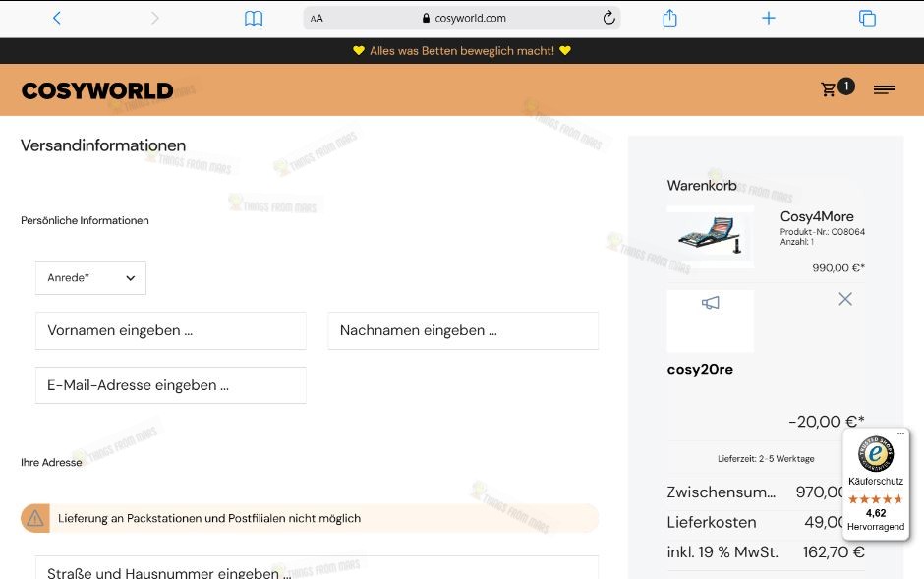The width and height of the screenshot is (924, 579).
Task: Open Safari bookmarks with the book icon
Action: [254, 18]
